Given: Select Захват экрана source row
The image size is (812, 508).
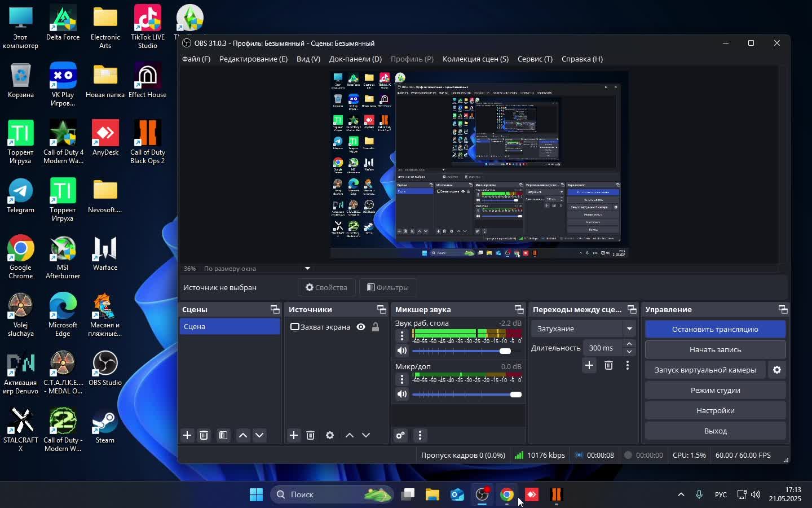Looking at the screenshot, I should 337,327.
